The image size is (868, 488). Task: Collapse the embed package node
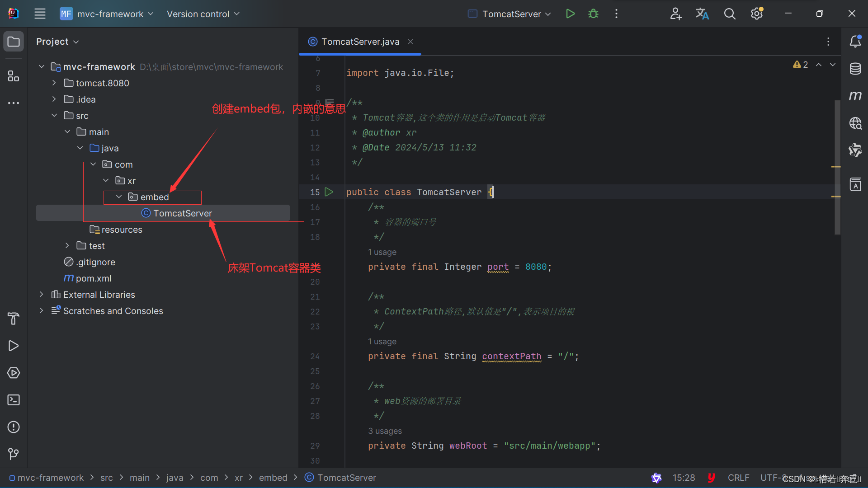[x=119, y=197]
